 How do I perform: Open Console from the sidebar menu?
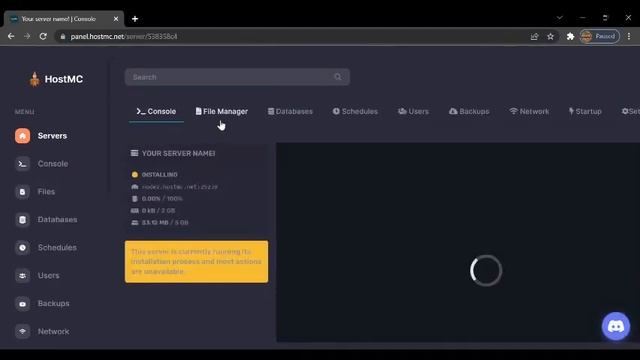(x=42, y=164)
